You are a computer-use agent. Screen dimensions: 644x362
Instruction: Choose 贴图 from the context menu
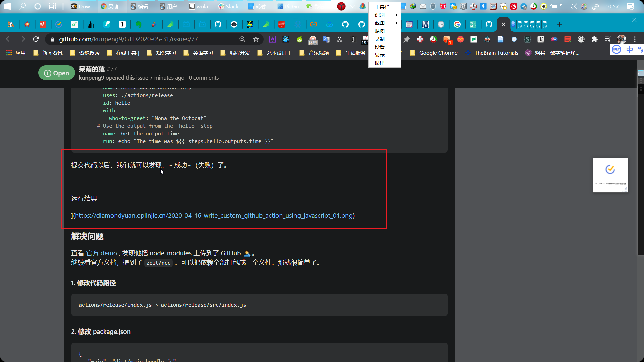(x=385, y=31)
